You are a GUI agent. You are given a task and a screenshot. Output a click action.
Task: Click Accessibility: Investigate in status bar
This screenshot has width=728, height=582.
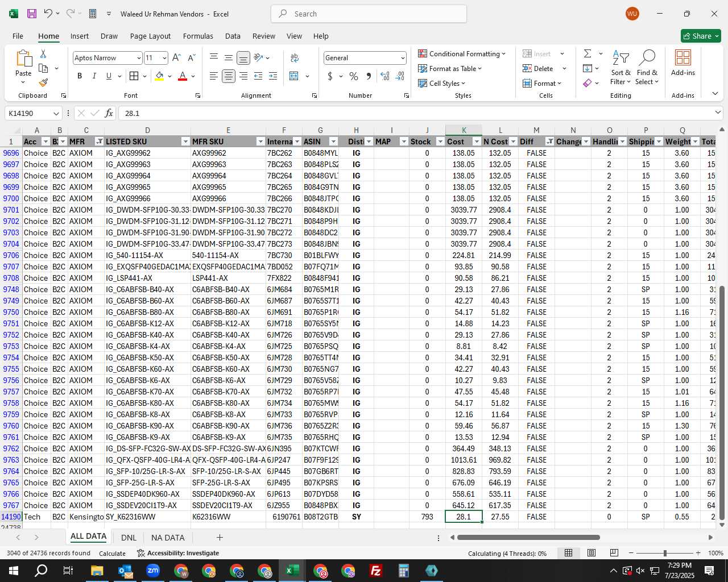click(x=178, y=553)
